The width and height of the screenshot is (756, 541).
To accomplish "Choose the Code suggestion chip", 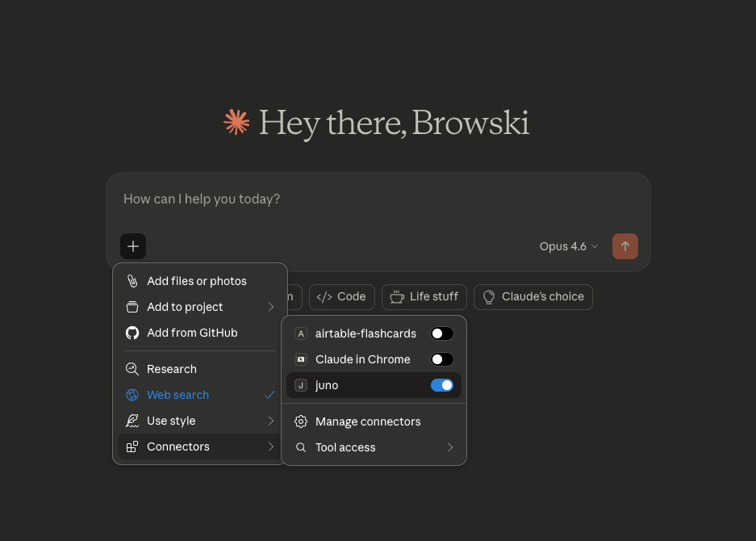I will [x=342, y=296].
